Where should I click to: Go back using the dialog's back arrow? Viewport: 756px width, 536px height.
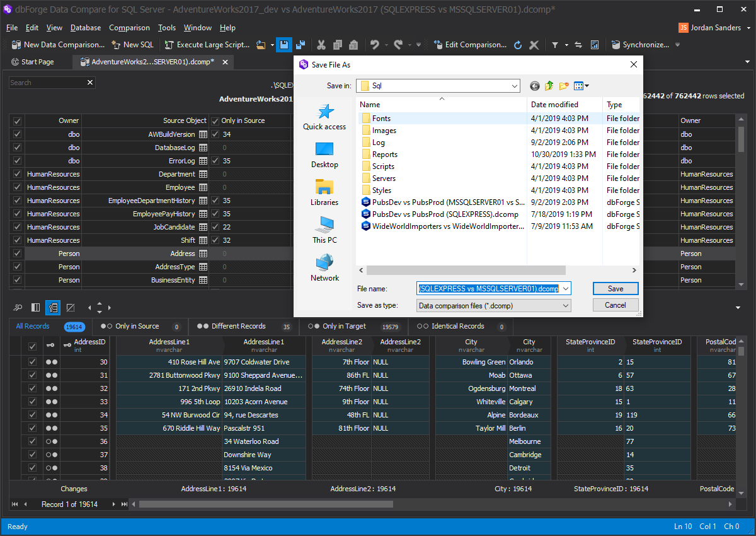(535, 86)
